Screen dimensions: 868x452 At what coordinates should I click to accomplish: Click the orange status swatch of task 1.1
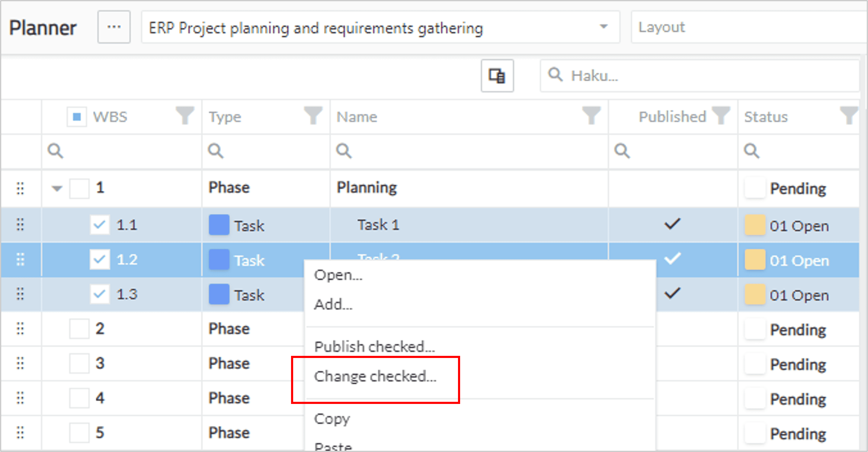coord(754,225)
